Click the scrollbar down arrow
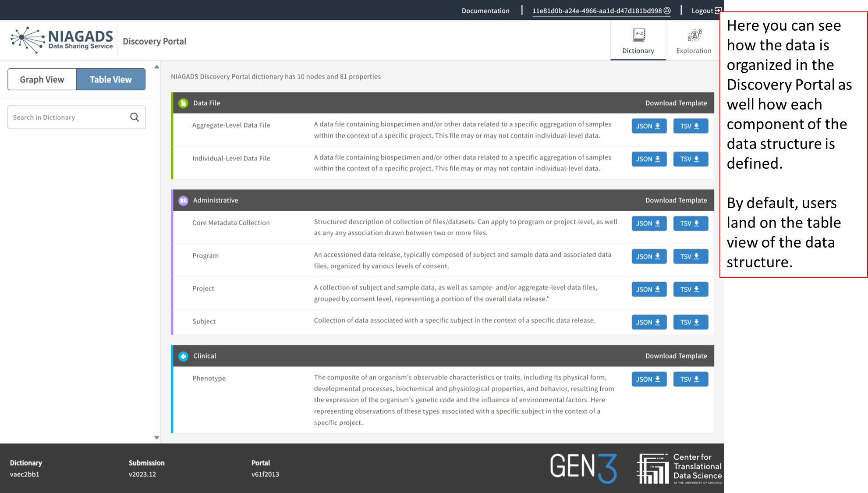The height and width of the screenshot is (493, 868). point(156,437)
